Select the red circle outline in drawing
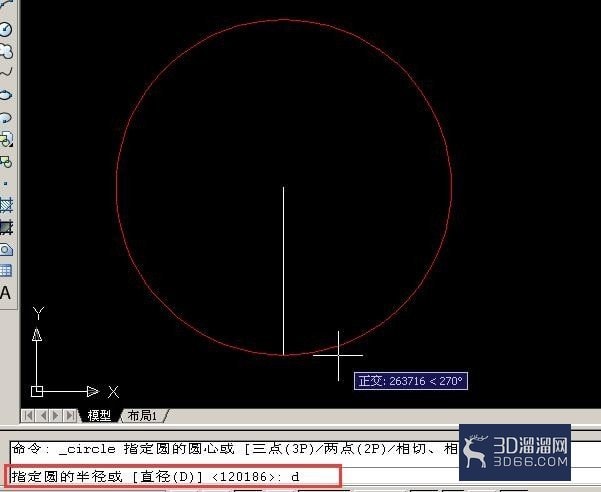The width and height of the screenshot is (601, 492). pos(284,20)
